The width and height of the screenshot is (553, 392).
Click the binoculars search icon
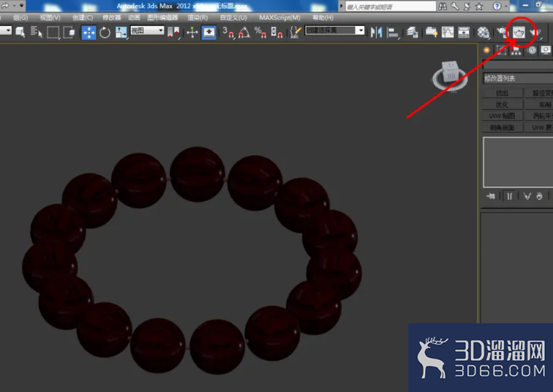click(x=442, y=7)
